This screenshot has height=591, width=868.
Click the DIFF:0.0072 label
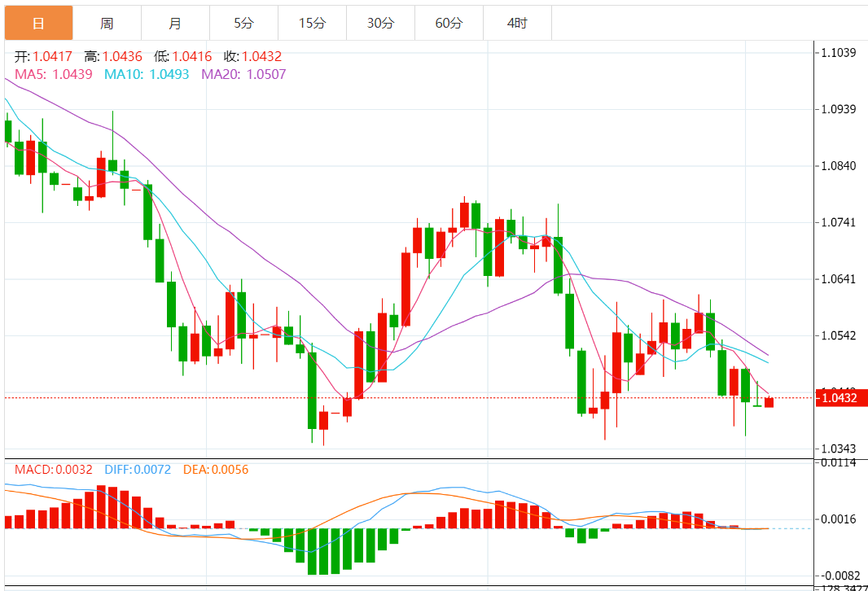click(x=138, y=470)
